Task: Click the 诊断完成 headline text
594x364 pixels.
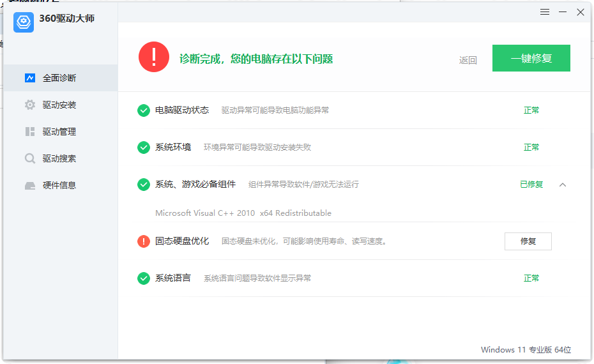Action: point(256,59)
